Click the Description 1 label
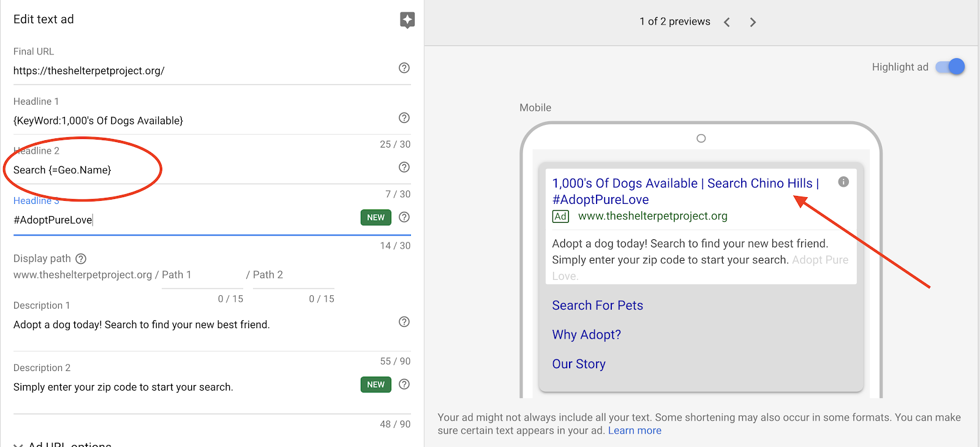Image resolution: width=980 pixels, height=447 pixels. coord(42,306)
